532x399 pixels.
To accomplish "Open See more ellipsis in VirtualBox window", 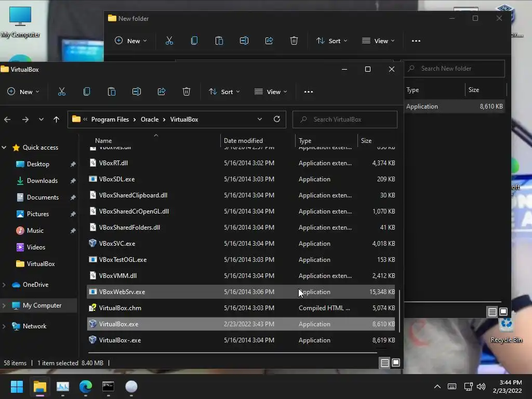I will (x=309, y=91).
